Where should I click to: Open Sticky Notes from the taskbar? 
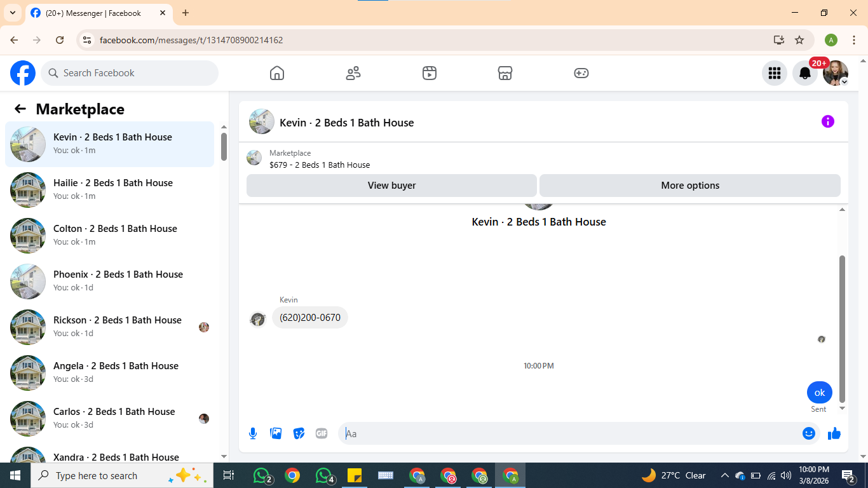click(355, 475)
